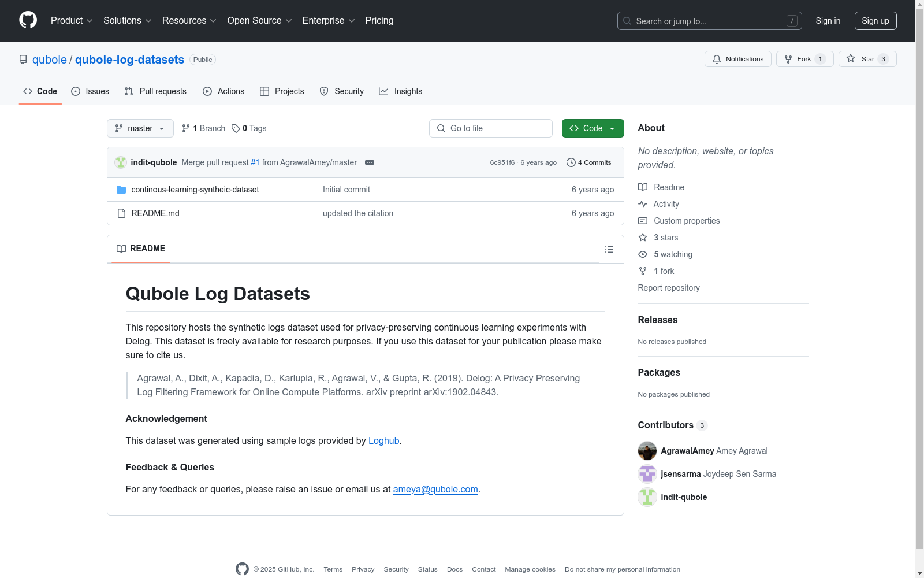This screenshot has width=924, height=578.
Task: Click jsensarma contributor avatar
Action: pyautogui.click(x=647, y=474)
